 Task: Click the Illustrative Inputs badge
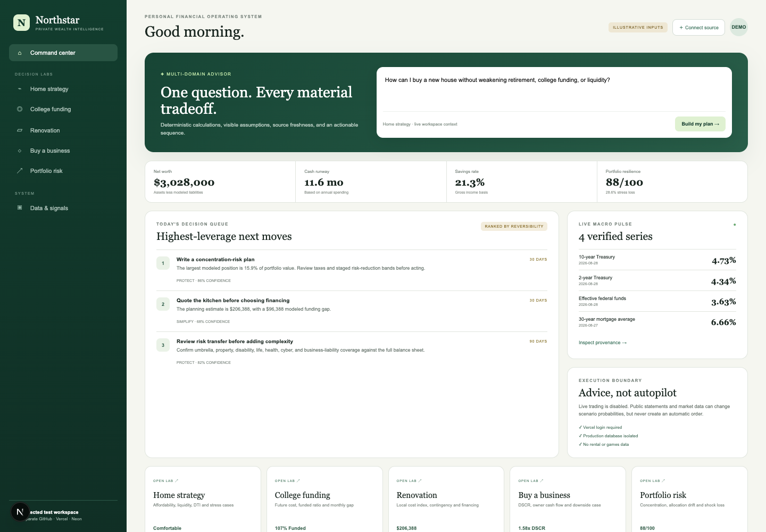(x=638, y=27)
